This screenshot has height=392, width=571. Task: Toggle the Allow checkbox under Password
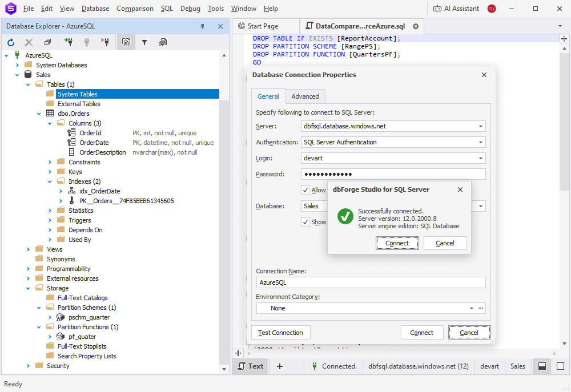pyautogui.click(x=305, y=190)
